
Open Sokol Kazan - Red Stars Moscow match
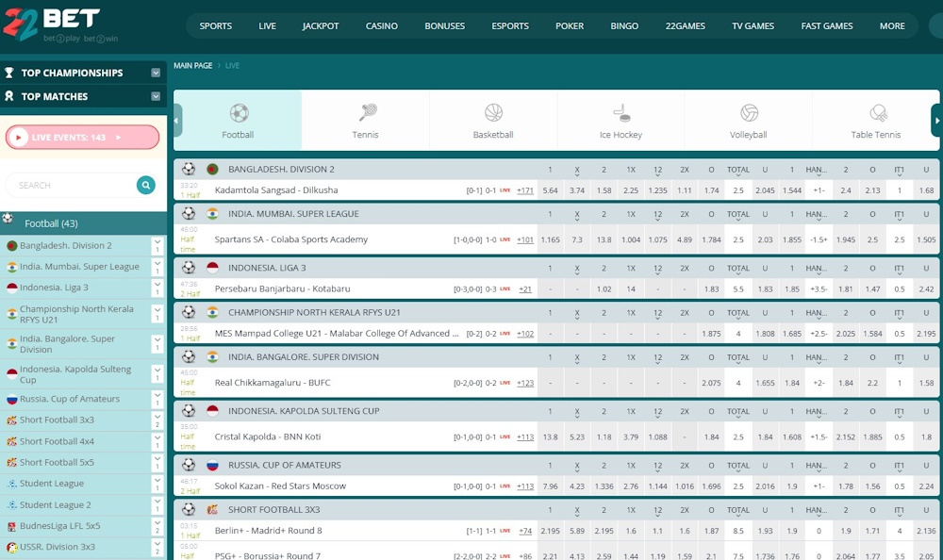click(x=280, y=486)
